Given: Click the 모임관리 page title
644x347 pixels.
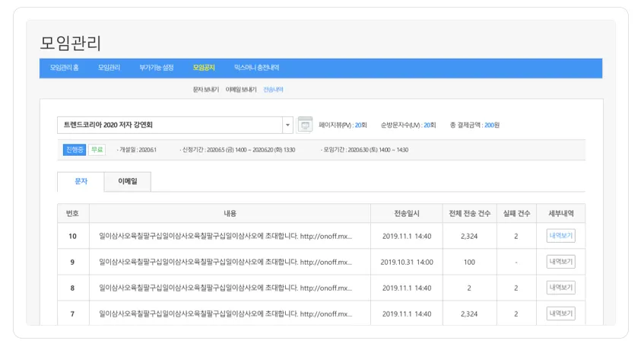Looking at the screenshot, I should (x=70, y=43).
